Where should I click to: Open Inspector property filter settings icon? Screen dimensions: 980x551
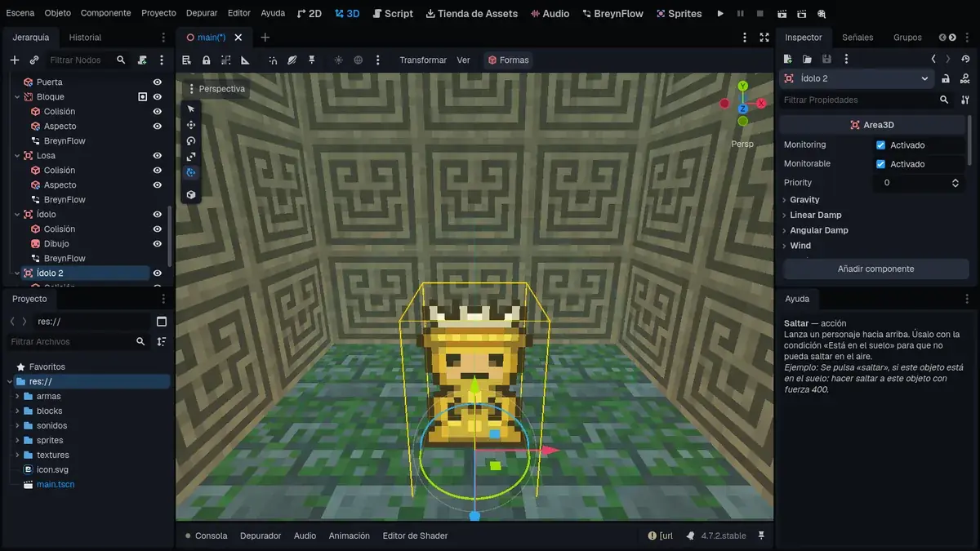(x=964, y=100)
